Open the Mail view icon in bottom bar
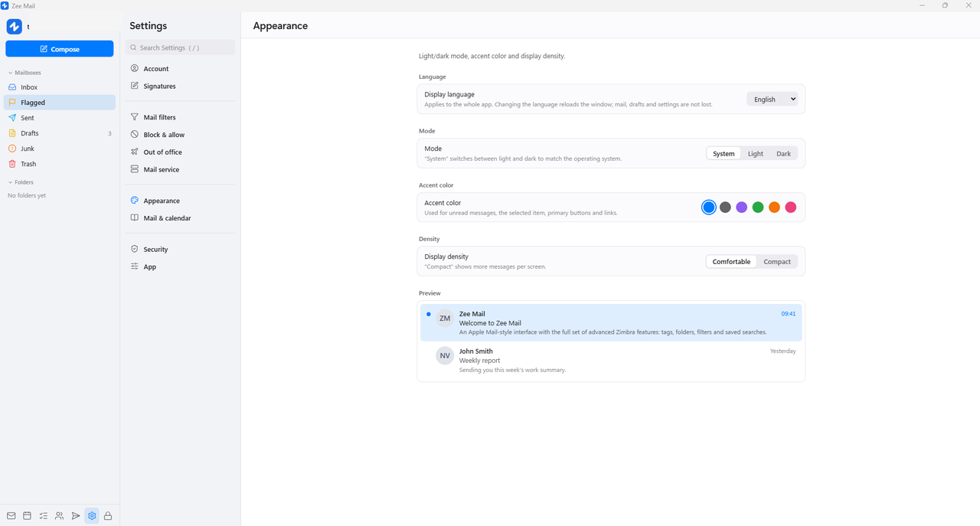Viewport: 980px width, 526px height. (11, 516)
